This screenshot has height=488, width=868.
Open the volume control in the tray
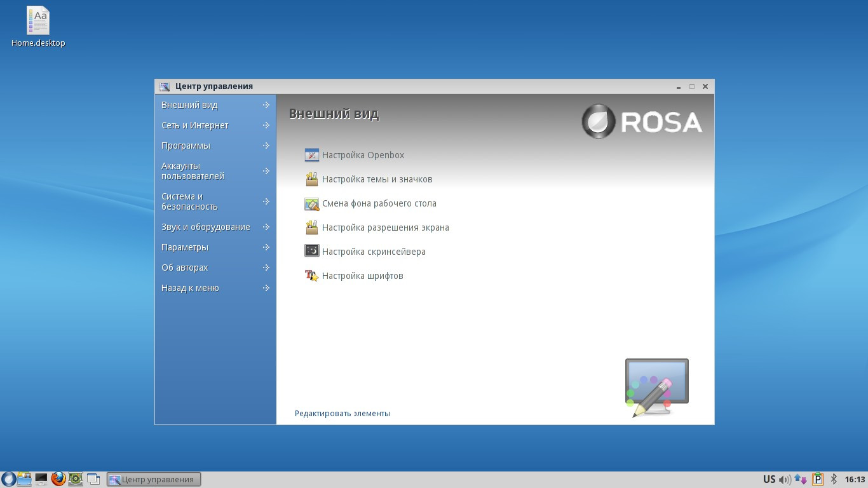point(785,480)
